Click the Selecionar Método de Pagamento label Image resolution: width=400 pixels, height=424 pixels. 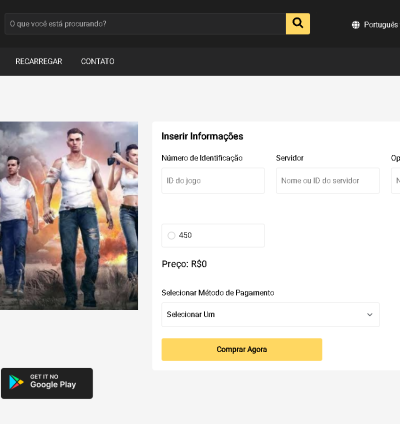(218, 293)
